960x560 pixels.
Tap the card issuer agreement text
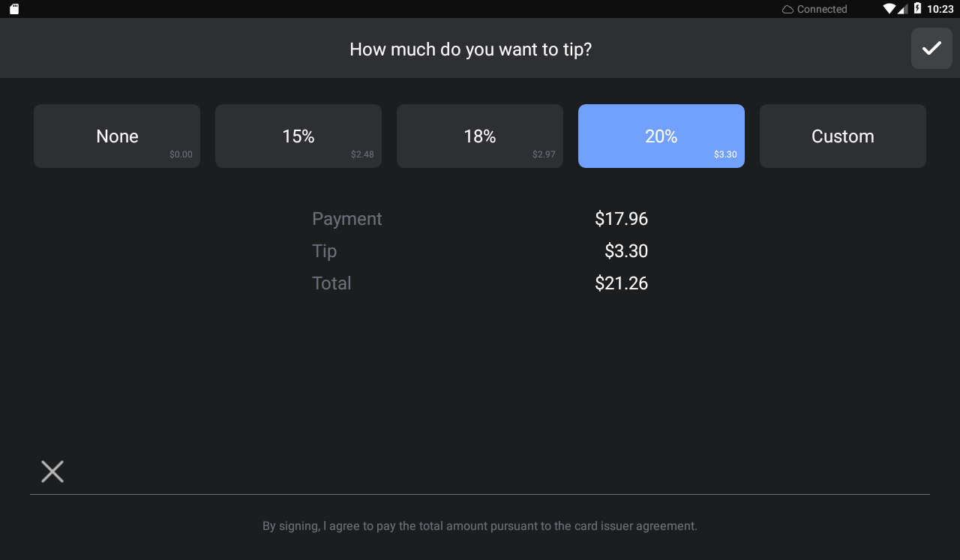(480, 526)
